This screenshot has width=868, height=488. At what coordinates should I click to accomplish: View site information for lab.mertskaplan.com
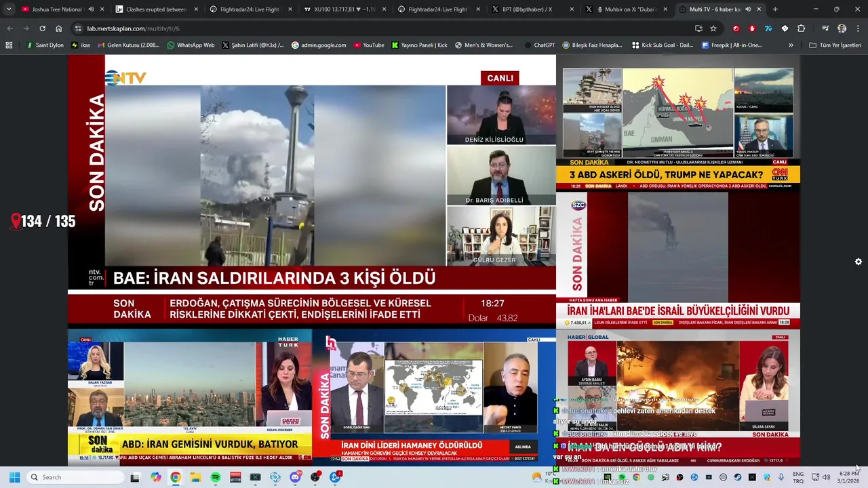click(x=78, y=28)
